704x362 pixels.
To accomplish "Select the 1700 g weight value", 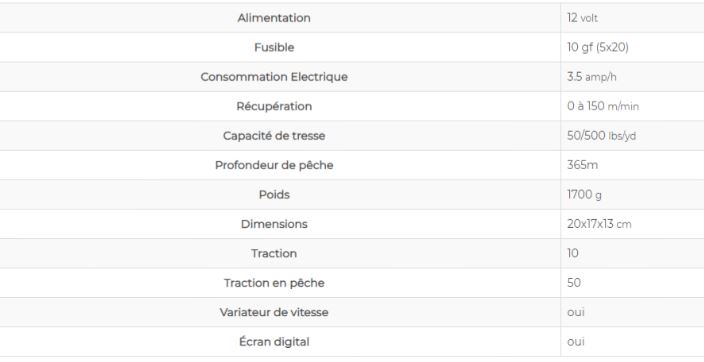I will (584, 194).
